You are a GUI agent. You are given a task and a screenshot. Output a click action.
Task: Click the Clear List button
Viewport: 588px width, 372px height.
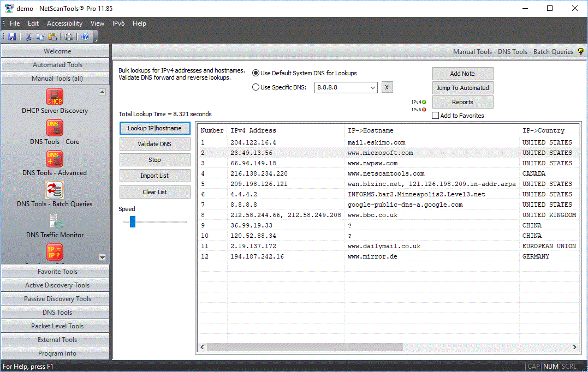[155, 192]
